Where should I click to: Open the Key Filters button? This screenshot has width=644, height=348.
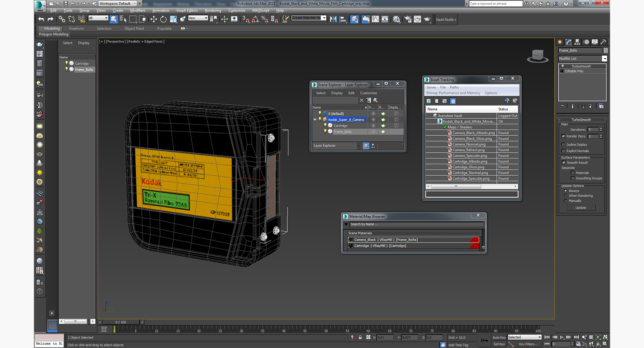[528, 344]
